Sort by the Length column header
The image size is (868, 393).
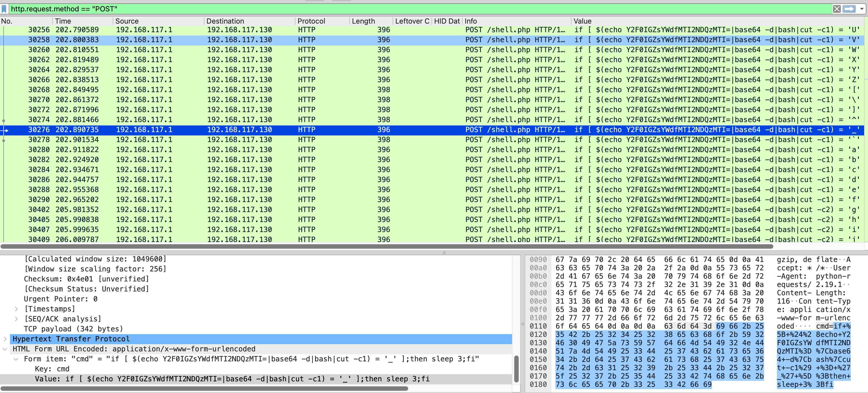coord(363,21)
